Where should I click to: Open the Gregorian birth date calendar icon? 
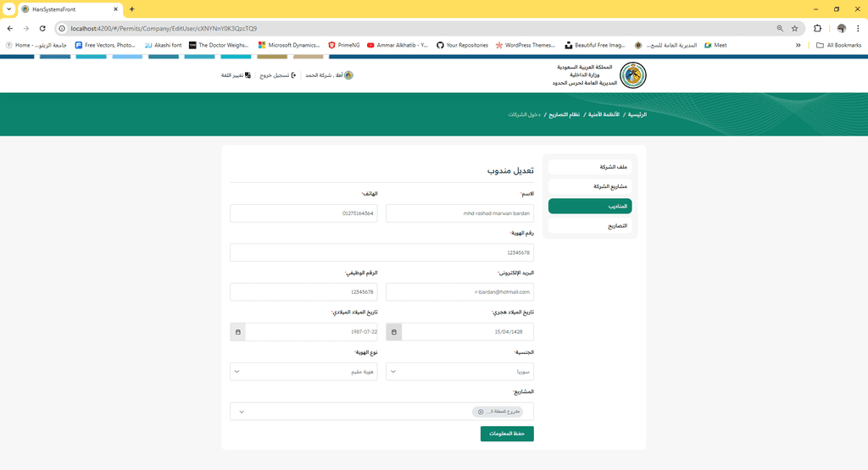tap(238, 332)
